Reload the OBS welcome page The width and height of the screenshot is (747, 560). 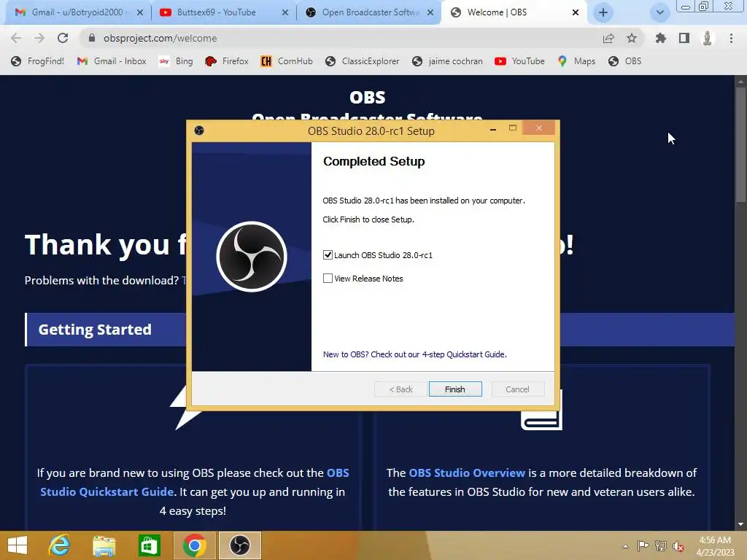[x=63, y=38]
